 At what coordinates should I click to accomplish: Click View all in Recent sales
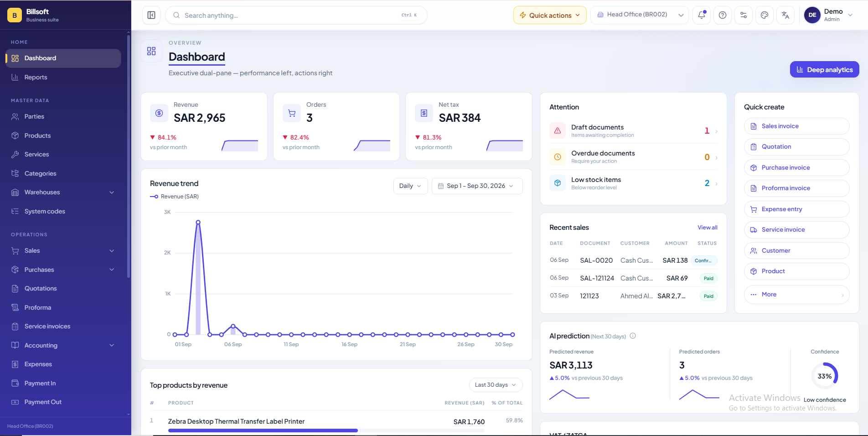coord(707,228)
